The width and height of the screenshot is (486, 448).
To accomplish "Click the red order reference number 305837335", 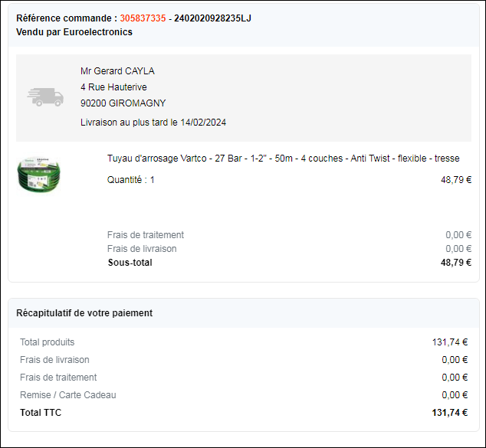I will [143, 18].
